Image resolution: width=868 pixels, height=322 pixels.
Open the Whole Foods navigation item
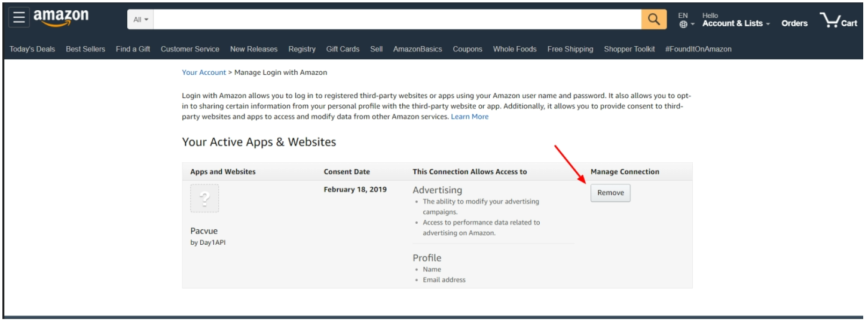tap(515, 49)
